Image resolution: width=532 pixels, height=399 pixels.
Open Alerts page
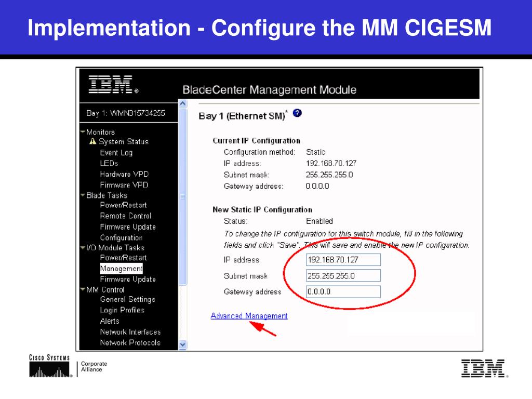point(110,321)
